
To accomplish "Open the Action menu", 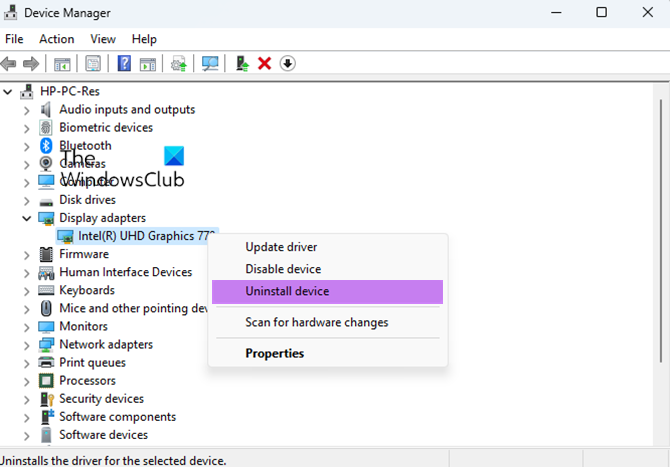I will pos(56,39).
